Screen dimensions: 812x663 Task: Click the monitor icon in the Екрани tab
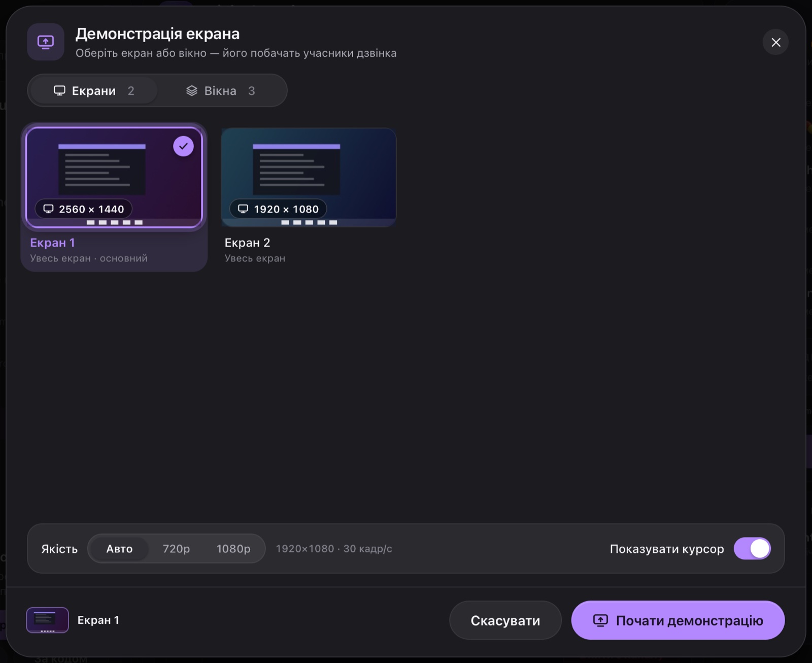click(59, 91)
